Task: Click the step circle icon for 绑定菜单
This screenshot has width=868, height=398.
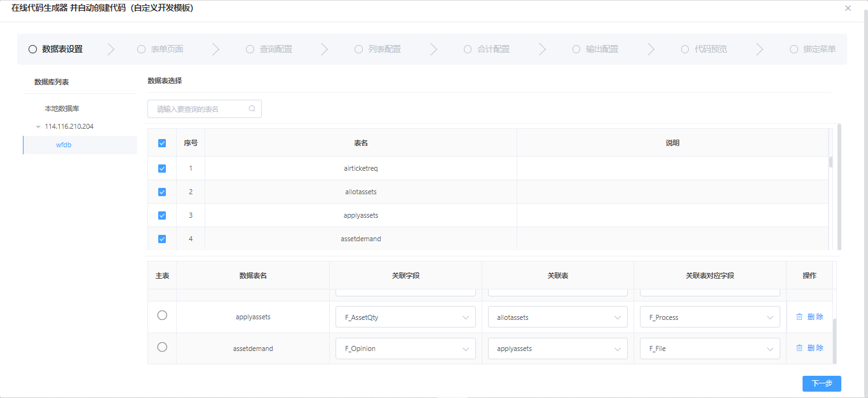Action: tap(794, 49)
